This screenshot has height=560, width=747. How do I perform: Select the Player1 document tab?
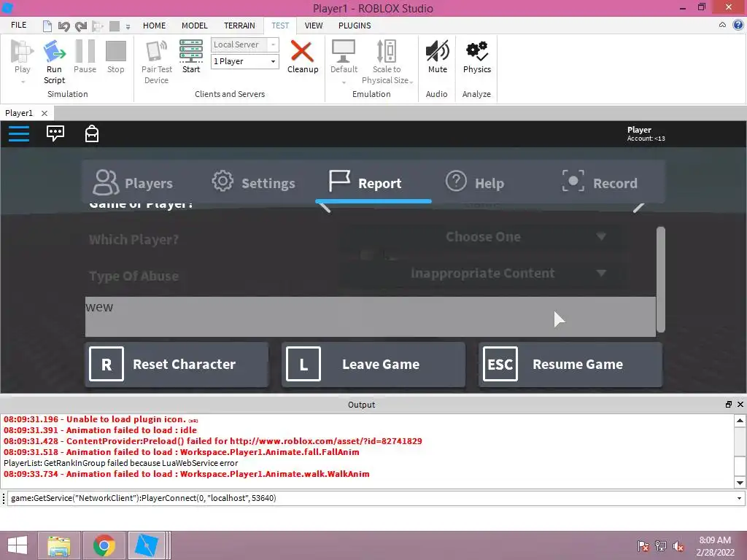pos(19,113)
